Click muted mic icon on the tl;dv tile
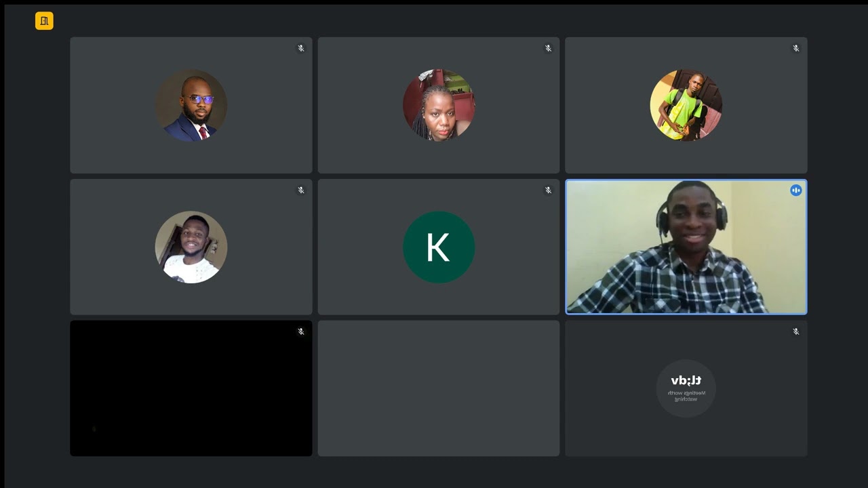868x488 pixels. pyautogui.click(x=796, y=332)
